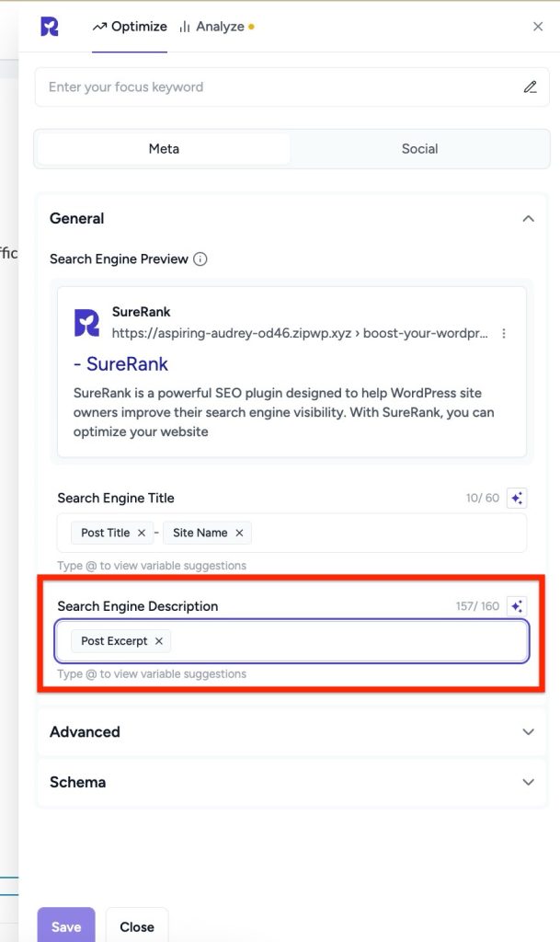
Task: Click the pencil icon beside focus keyword
Action: pos(530,87)
